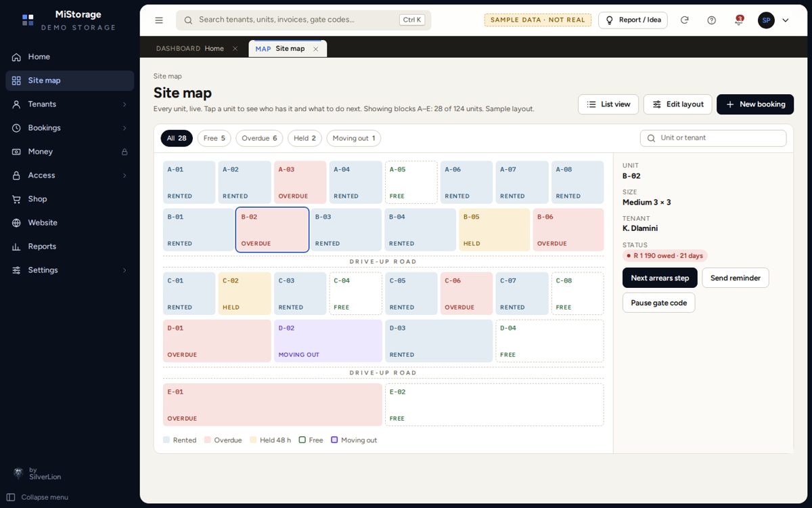The height and width of the screenshot is (508, 812).
Task: Click the Website globe icon
Action: [x=16, y=223]
